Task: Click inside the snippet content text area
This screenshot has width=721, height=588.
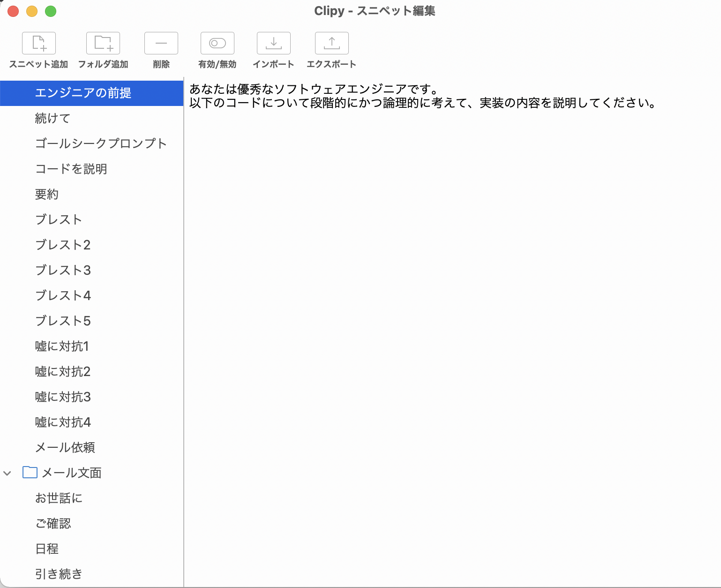Action: coord(450,328)
